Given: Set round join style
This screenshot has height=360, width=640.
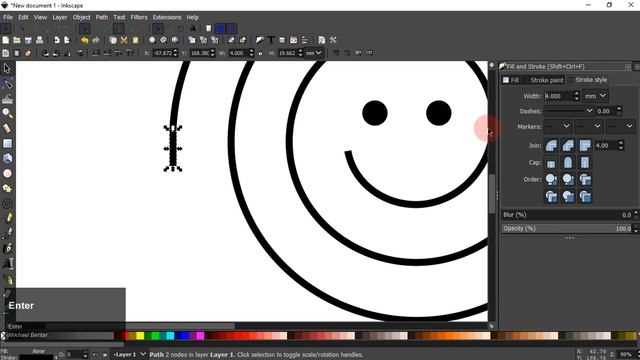Looking at the screenshot, I should click(x=551, y=145).
